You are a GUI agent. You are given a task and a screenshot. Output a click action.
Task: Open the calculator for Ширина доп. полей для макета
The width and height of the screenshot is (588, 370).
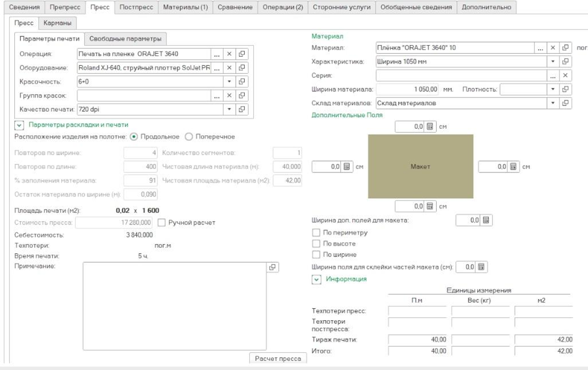485,221
